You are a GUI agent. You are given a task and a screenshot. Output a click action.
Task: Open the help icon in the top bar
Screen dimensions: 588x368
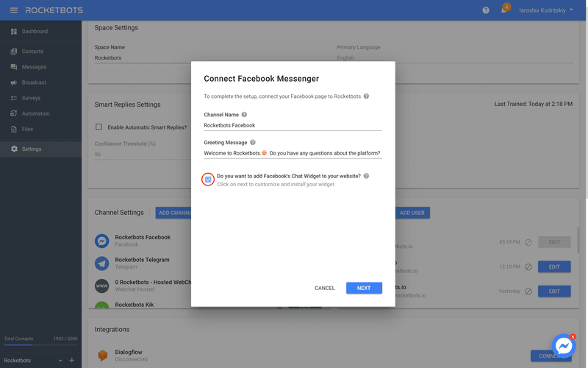point(486,10)
